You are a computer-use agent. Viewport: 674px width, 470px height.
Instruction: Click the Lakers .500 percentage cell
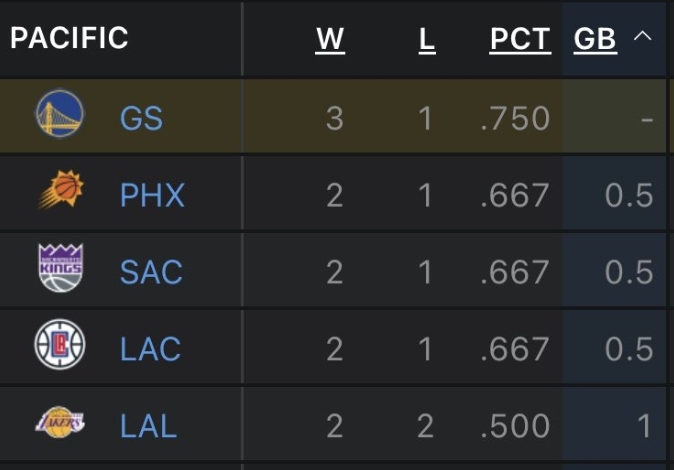click(515, 426)
